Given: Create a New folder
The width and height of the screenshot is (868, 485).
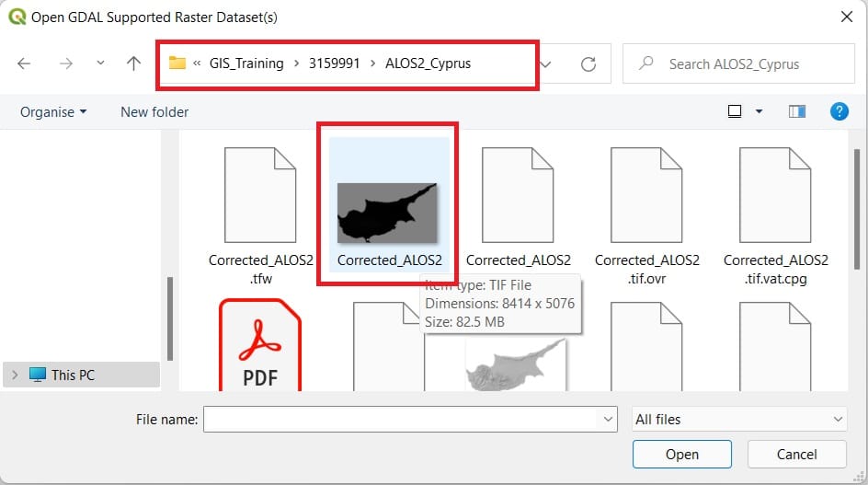Looking at the screenshot, I should click(154, 112).
